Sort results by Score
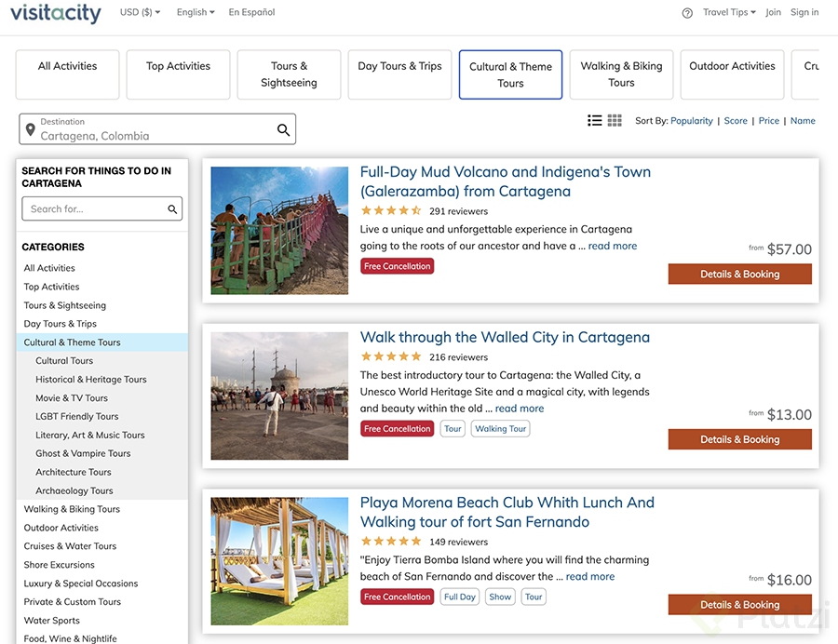This screenshot has width=838, height=644. (736, 121)
